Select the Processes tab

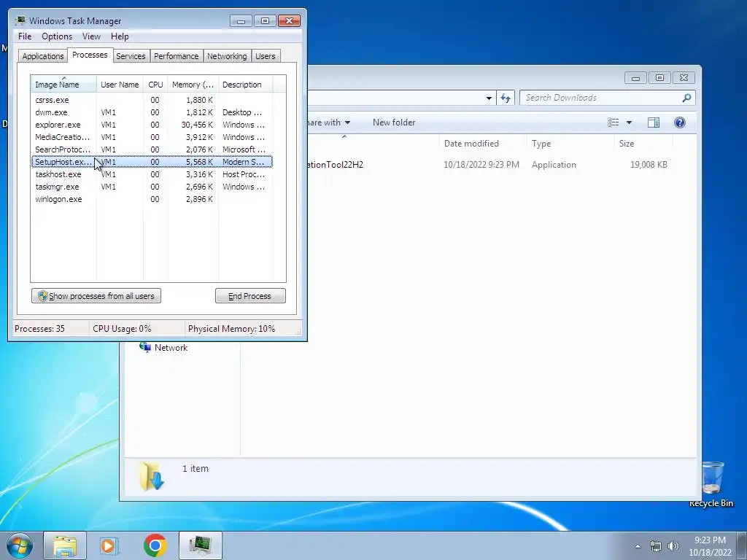click(x=90, y=55)
